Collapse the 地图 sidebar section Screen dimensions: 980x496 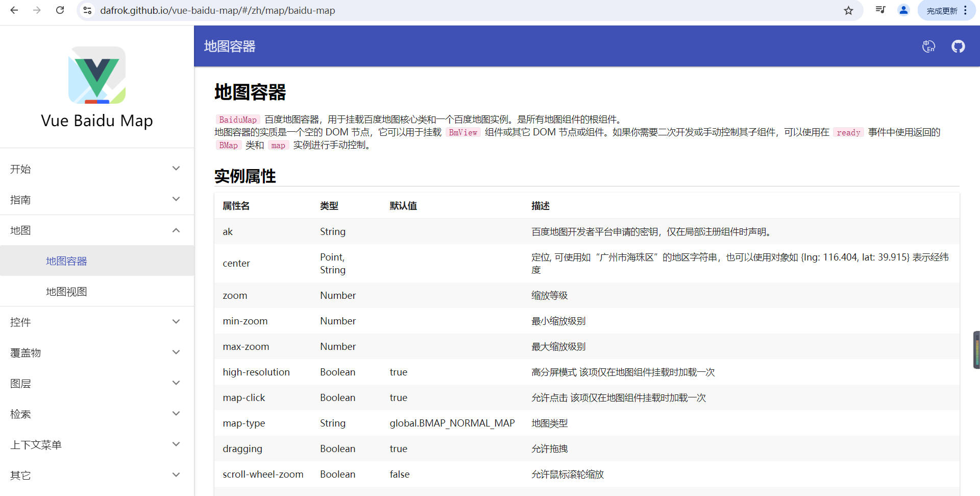97,230
